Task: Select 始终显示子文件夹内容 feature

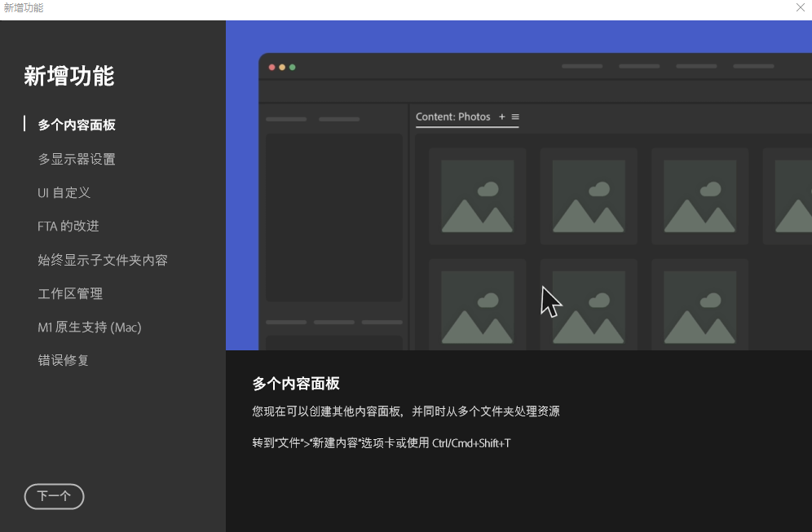Action: [x=102, y=260]
